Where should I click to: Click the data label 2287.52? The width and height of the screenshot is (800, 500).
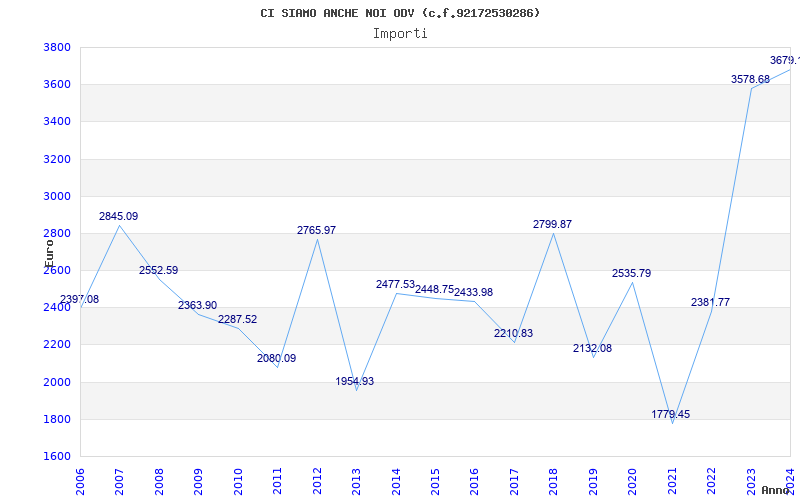(x=238, y=319)
